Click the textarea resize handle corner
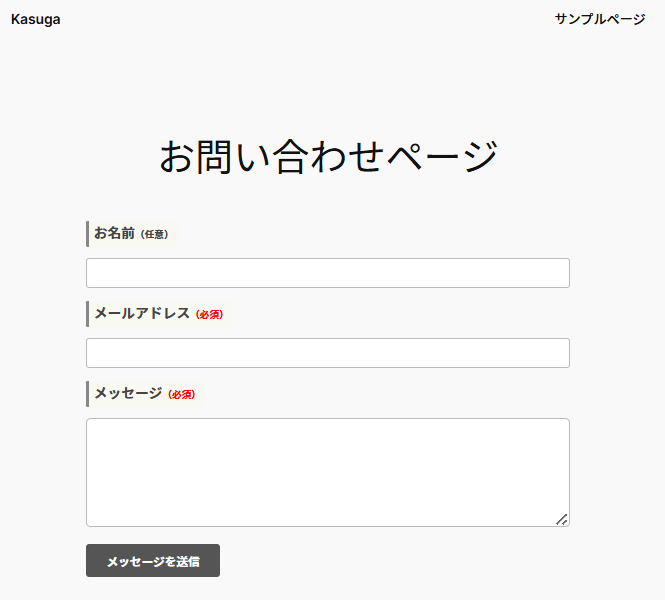Screen dimensions: 665x600 [x=562, y=519]
